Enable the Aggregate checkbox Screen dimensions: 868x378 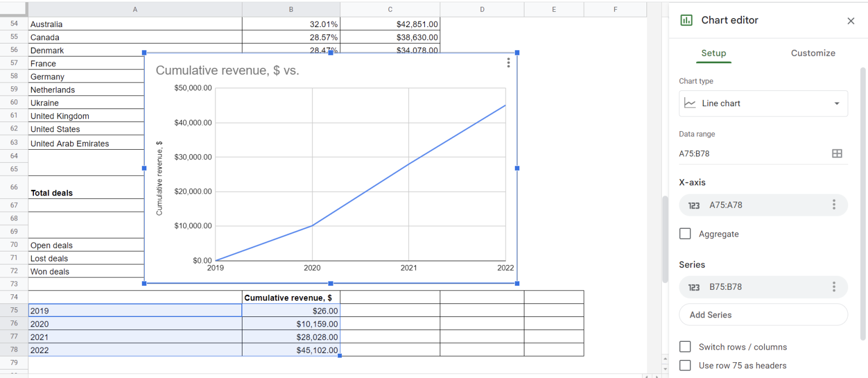click(685, 233)
